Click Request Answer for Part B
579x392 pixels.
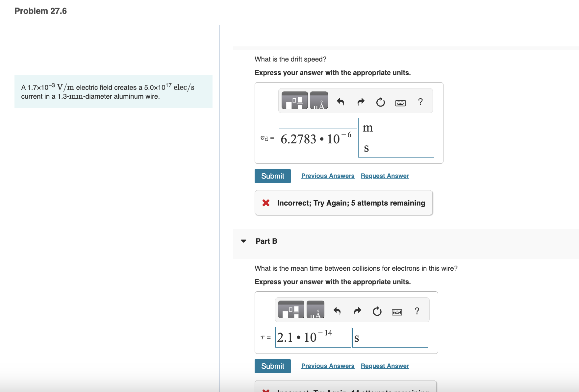coord(384,366)
